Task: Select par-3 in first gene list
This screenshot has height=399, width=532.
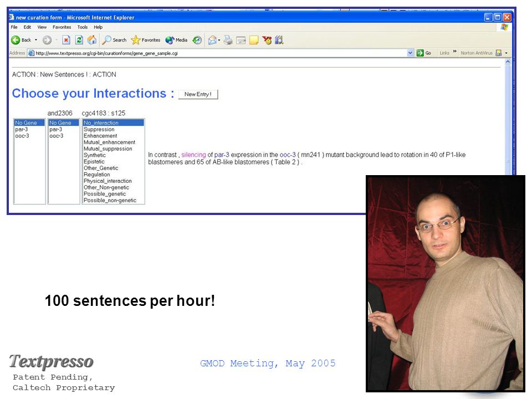Action: (29, 129)
